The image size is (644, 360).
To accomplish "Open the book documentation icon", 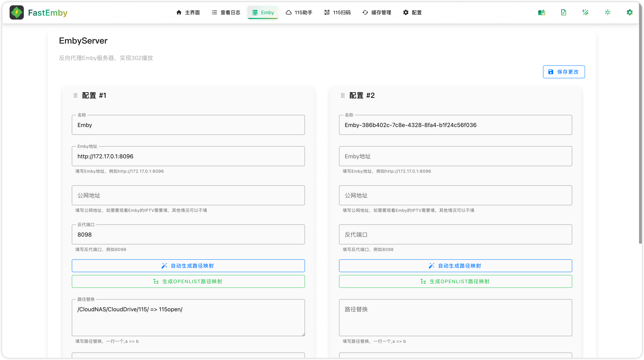I will coord(541,12).
